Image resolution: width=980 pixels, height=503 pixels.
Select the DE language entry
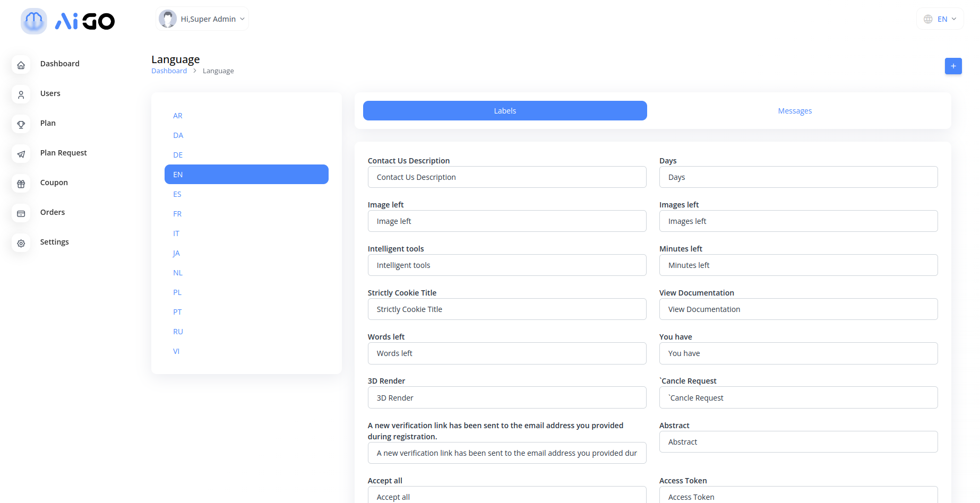click(178, 155)
